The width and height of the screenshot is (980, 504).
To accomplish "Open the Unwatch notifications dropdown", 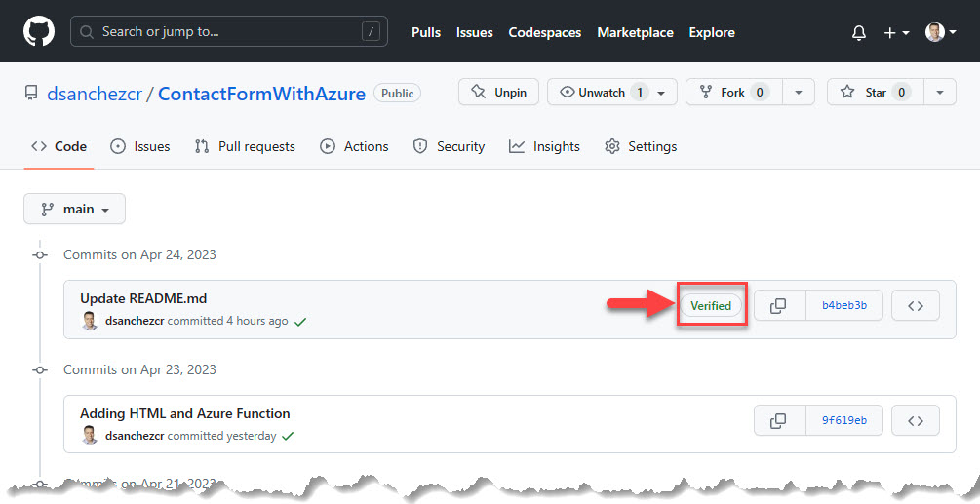I will tap(611, 93).
